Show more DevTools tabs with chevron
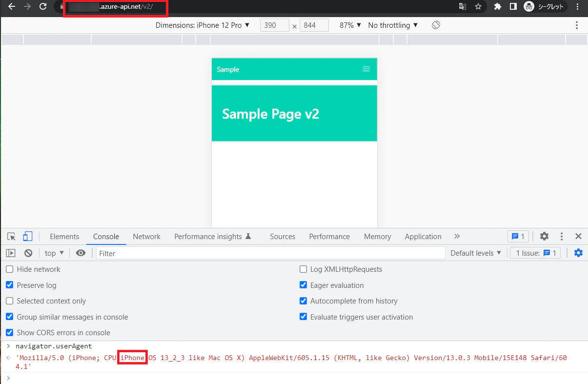This screenshot has height=384, width=588. 457,236
